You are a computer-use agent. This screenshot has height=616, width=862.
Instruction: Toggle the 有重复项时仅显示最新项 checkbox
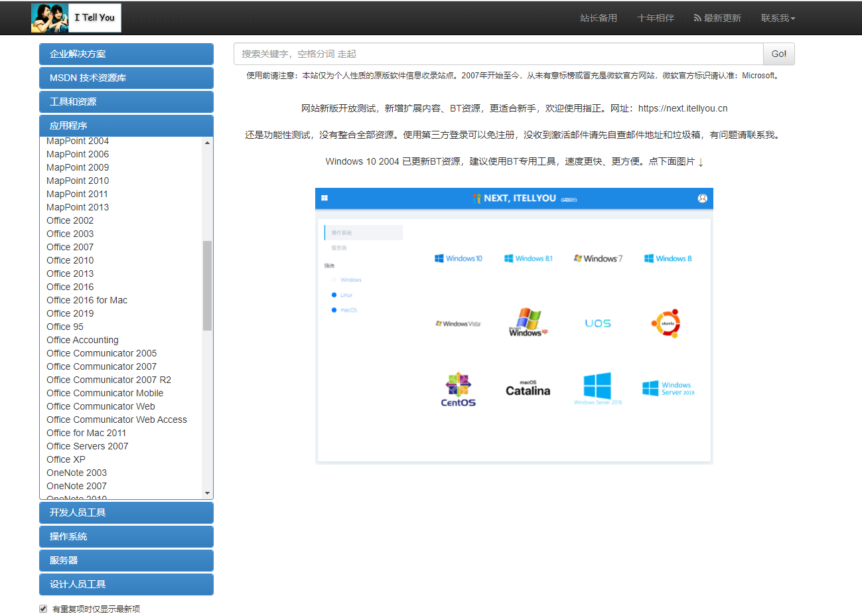coord(43,609)
